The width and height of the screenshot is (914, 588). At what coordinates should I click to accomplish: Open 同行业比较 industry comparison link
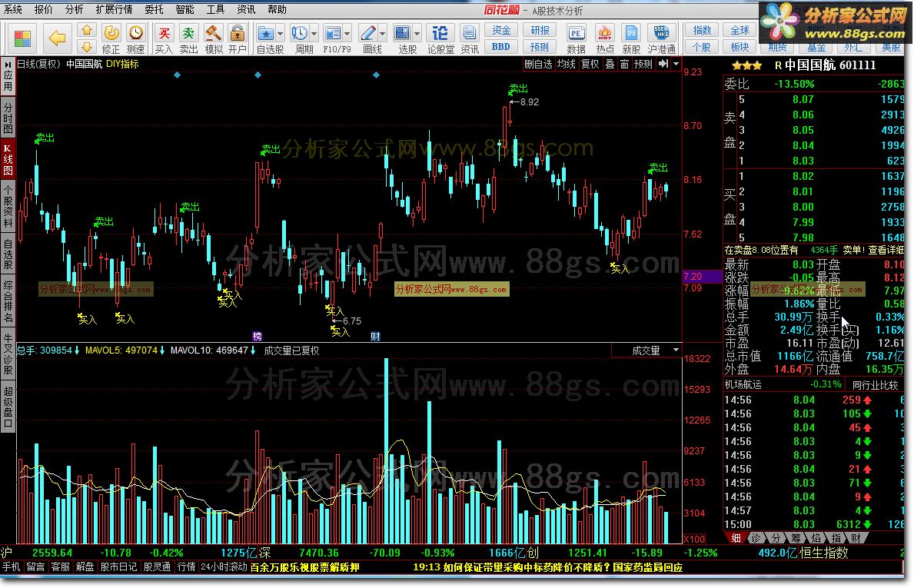(875, 384)
